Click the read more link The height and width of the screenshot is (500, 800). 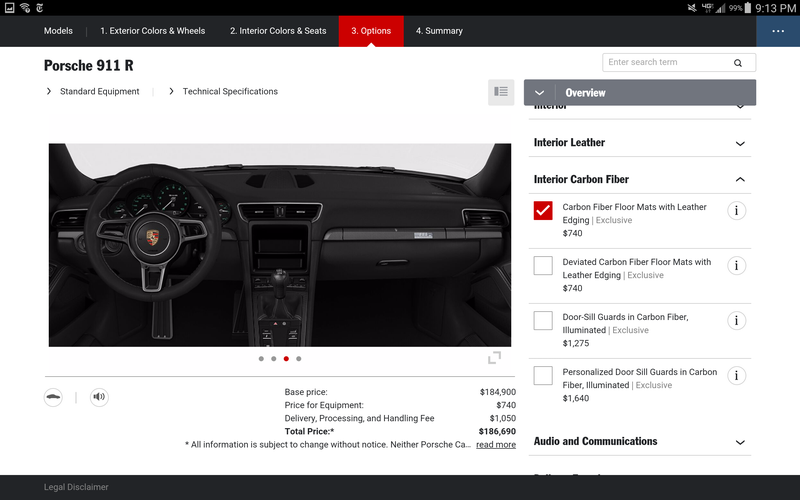(496, 444)
